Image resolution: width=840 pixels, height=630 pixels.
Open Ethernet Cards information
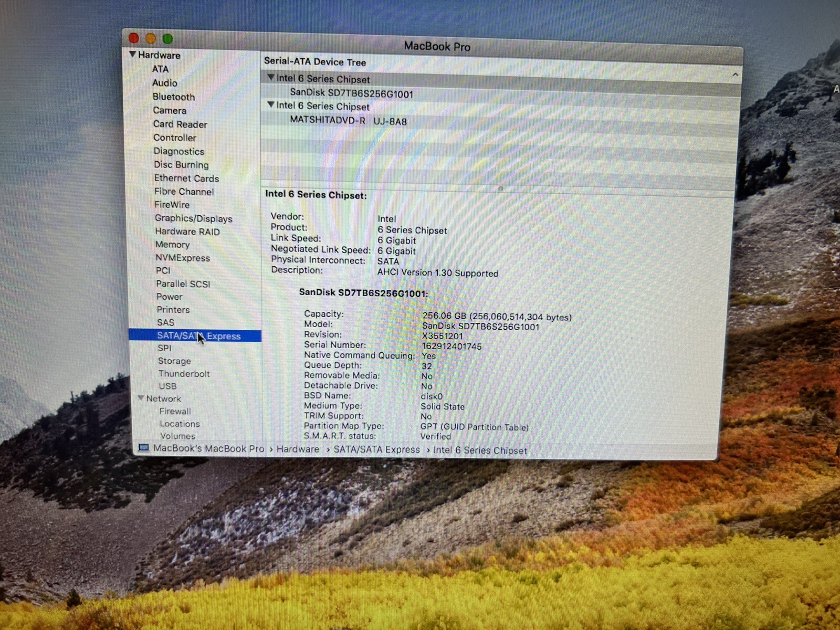pyautogui.click(x=186, y=178)
